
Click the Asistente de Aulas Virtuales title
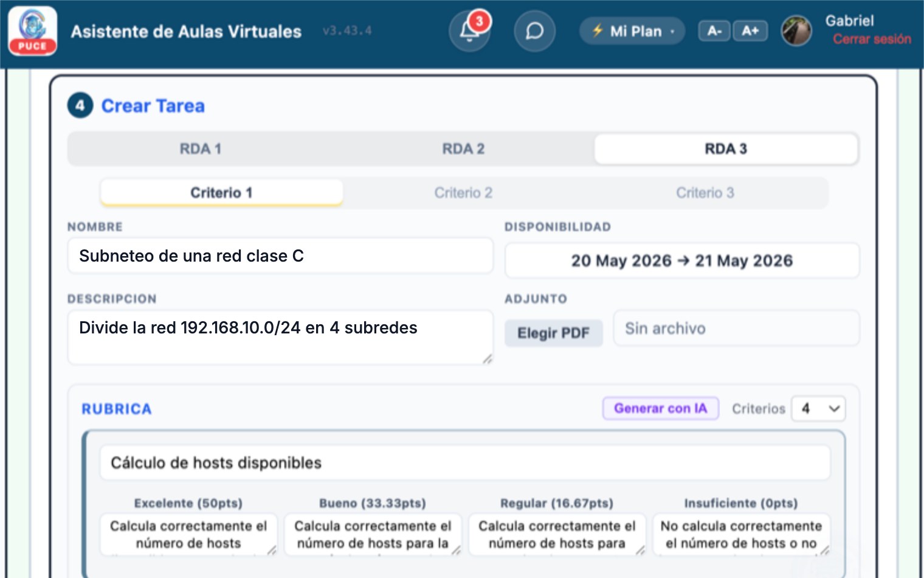click(186, 32)
